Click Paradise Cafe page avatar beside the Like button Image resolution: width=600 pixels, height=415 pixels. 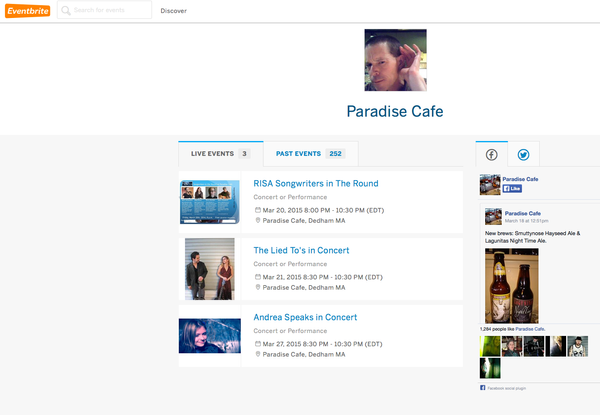point(490,185)
